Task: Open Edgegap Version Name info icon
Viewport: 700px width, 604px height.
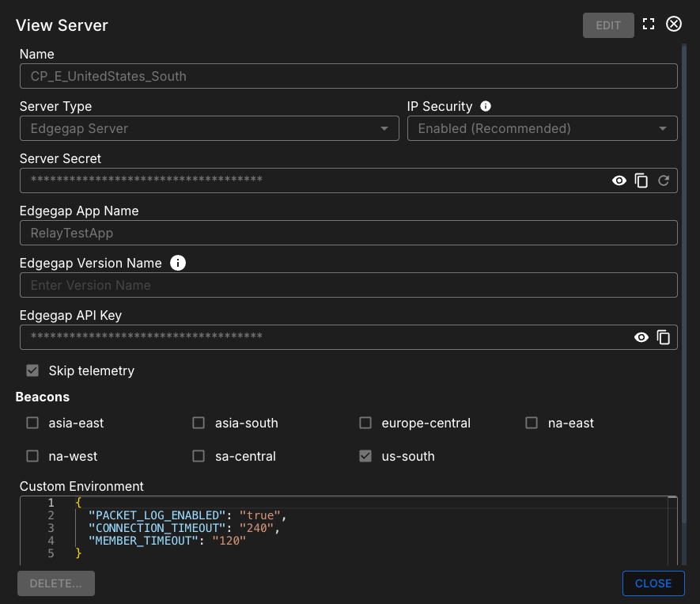Action: (178, 263)
